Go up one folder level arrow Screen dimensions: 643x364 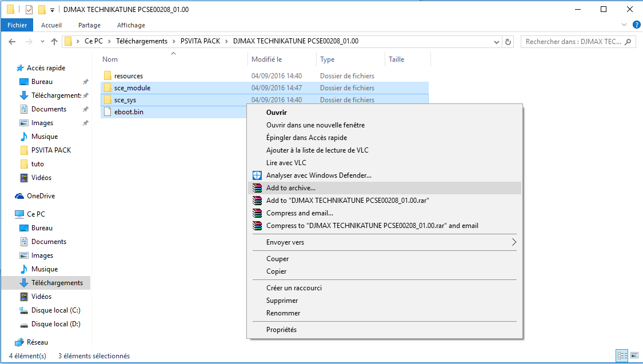(x=54, y=41)
